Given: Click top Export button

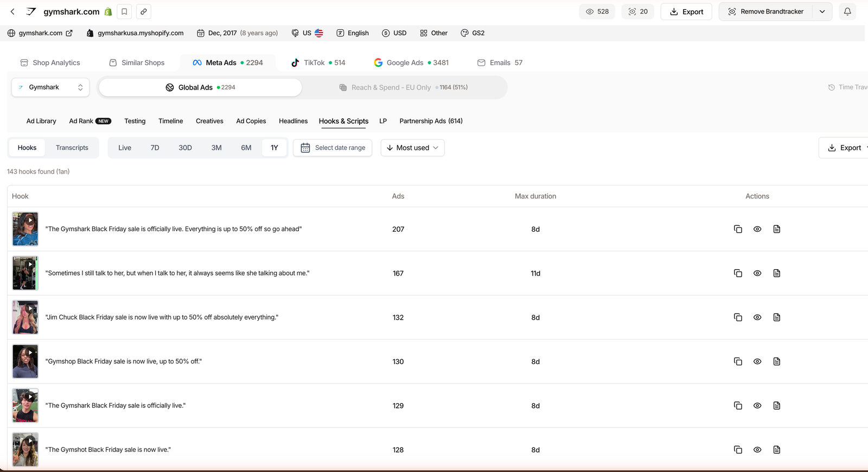Looking at the screenshot, I should coord(686,11).
